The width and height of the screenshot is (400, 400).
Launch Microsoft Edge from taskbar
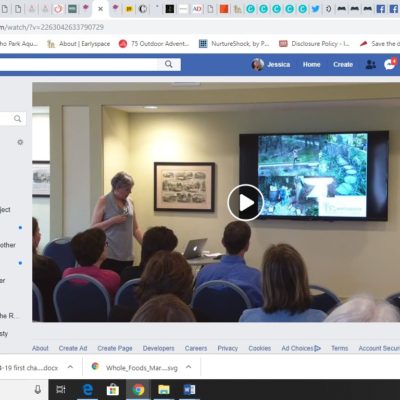tap(87, 390)
